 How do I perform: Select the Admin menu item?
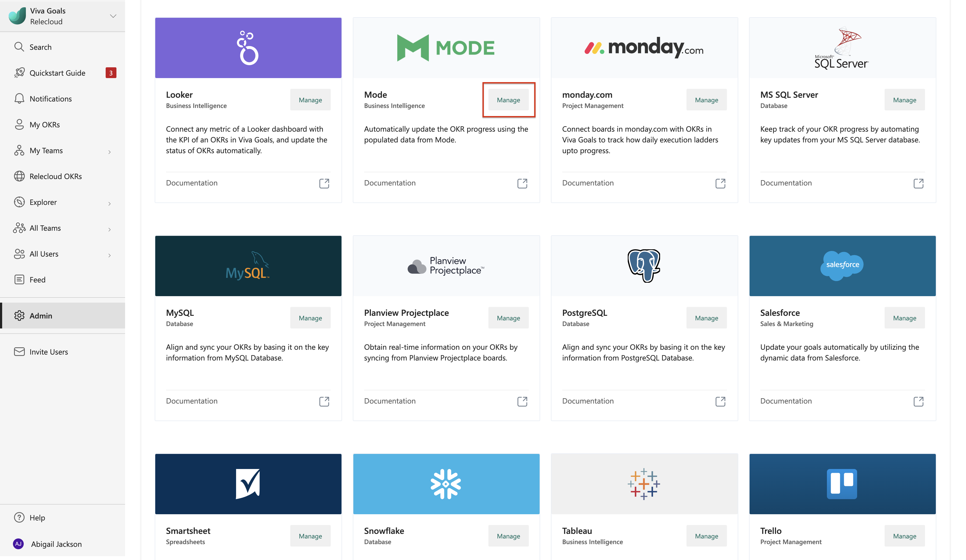tap(41, 316)
